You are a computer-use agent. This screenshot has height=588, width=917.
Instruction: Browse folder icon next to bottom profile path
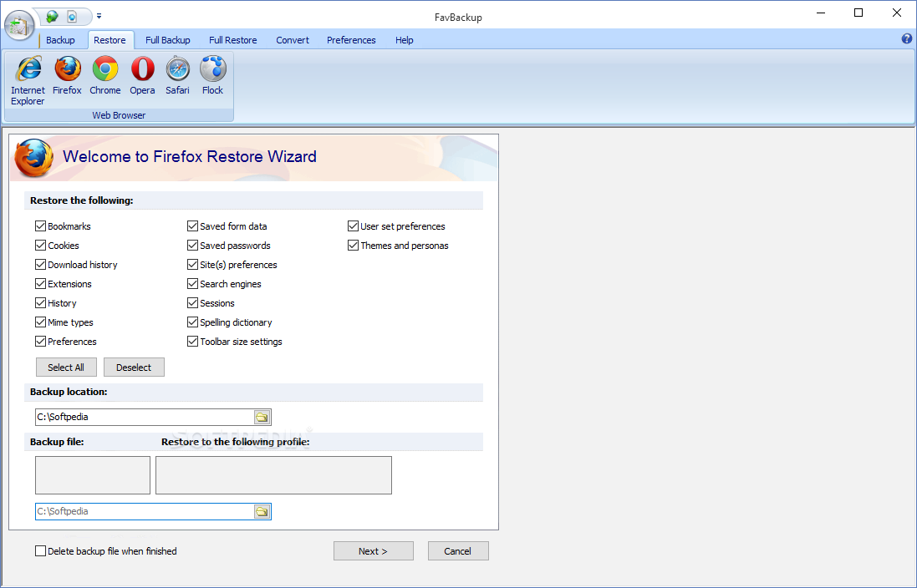[262, 512]
